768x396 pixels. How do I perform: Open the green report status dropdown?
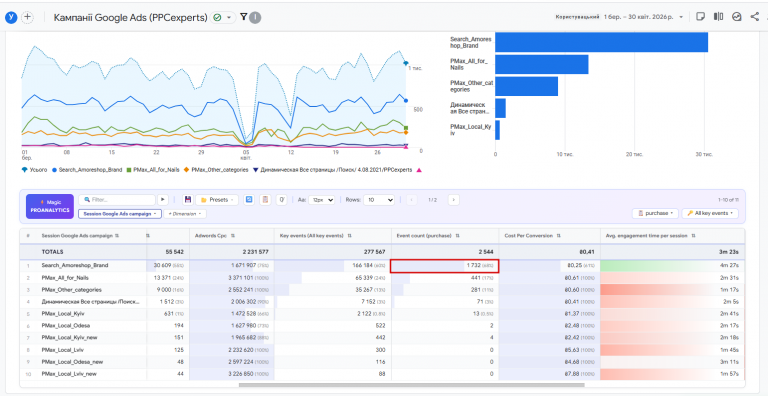pyautogui.click(x=223, y=17)
